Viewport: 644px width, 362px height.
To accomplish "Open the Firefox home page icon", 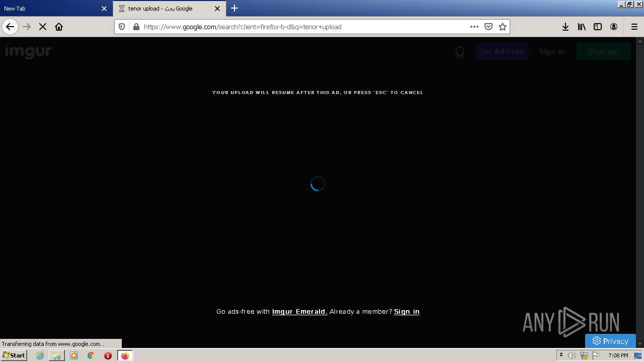I will (x=59, y=27).
